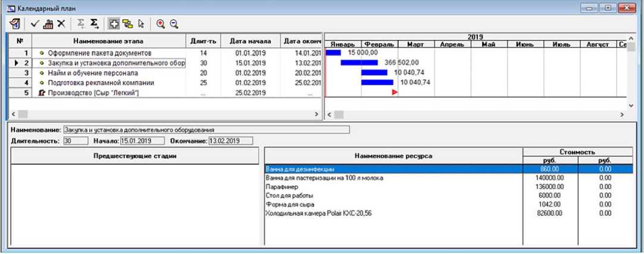This screenshot has height=254, width=644.
Task: Click left scroll arrow of Gantt chart
Action: click(328, 114)
